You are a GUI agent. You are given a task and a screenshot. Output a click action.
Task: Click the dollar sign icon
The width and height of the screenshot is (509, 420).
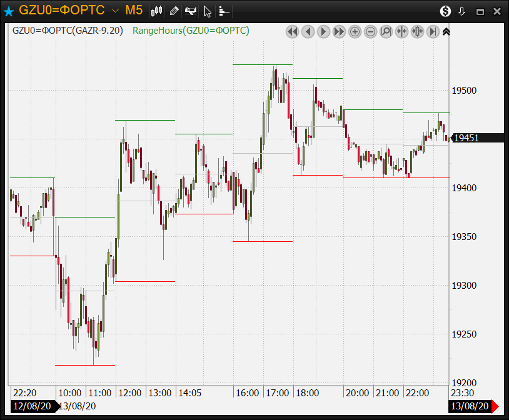(x=445, y=11)
